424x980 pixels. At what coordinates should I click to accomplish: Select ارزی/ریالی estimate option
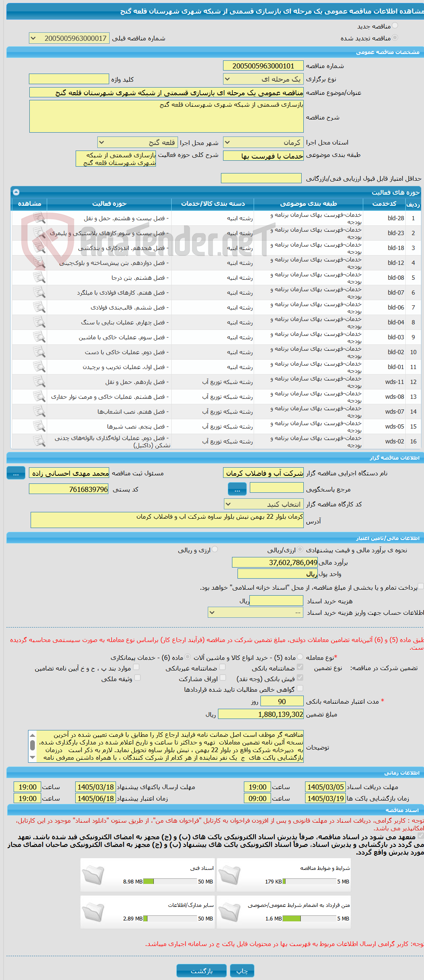pyautogui.click(x=300, y=549)
